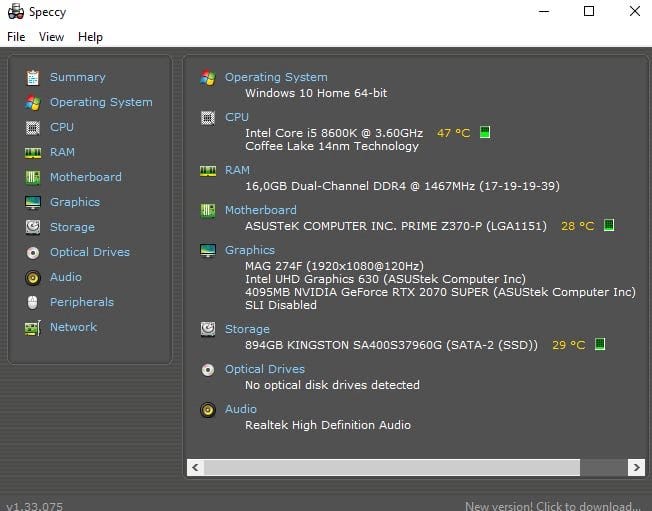Click the Operating System flag icon in sidebar

33,103
